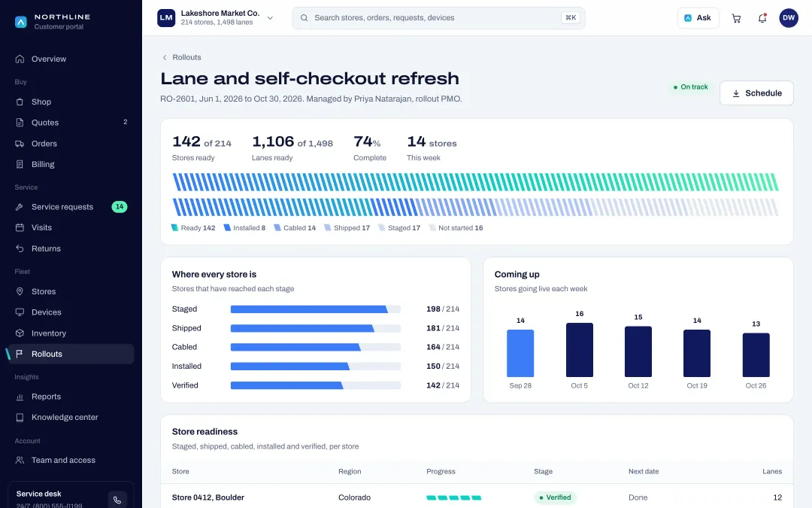Screen dimensions: 812x508
Task: Focus the search stores, orders field
Action: click(x=438, y=17)
